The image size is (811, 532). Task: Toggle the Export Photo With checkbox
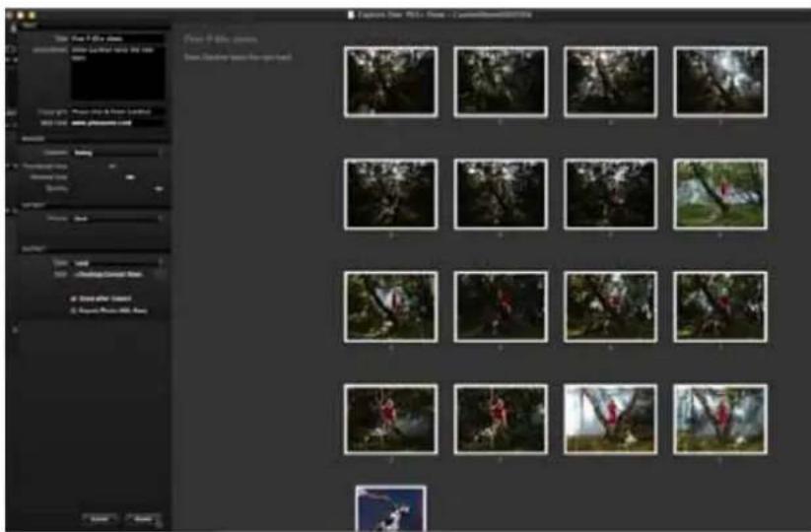74,310
